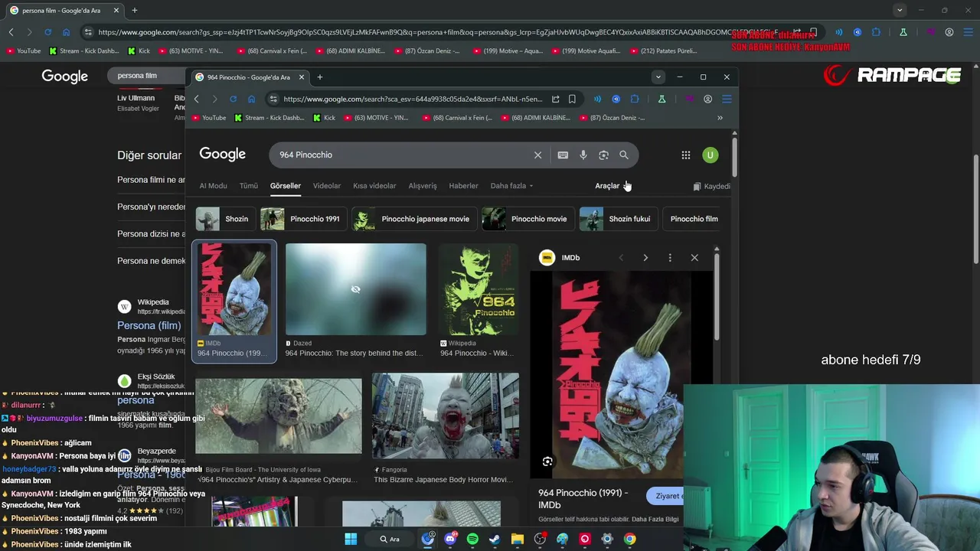980x551 pixels.
Task: Open the Windows Start menu
Action: point(351,539)
